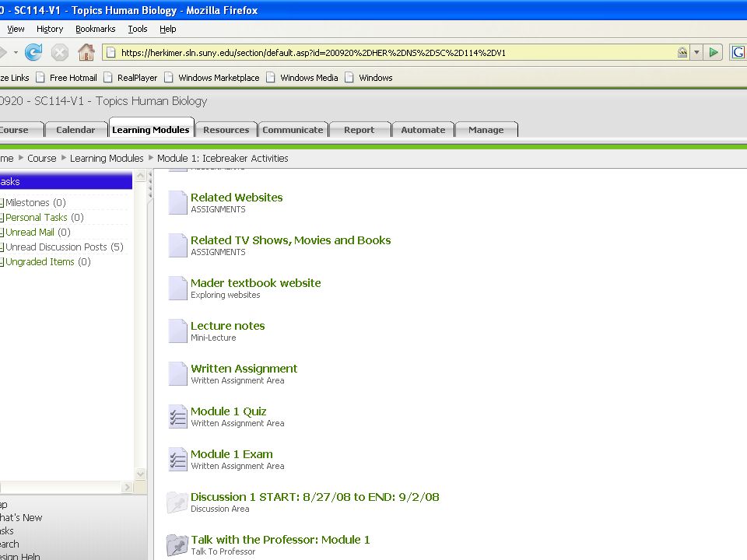Switch to the Manage tab
The image size is (747, 560).
coord(486,130)
